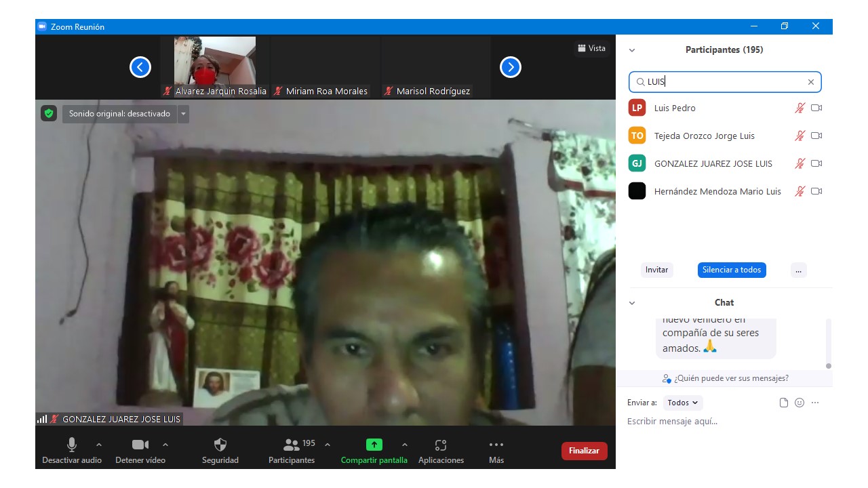The height and width of the screenshot is (488, 868).
Task: Select GONZALEZ JUAREZ JOSE LUIS in participant list
Action: [x=713, y=163]
